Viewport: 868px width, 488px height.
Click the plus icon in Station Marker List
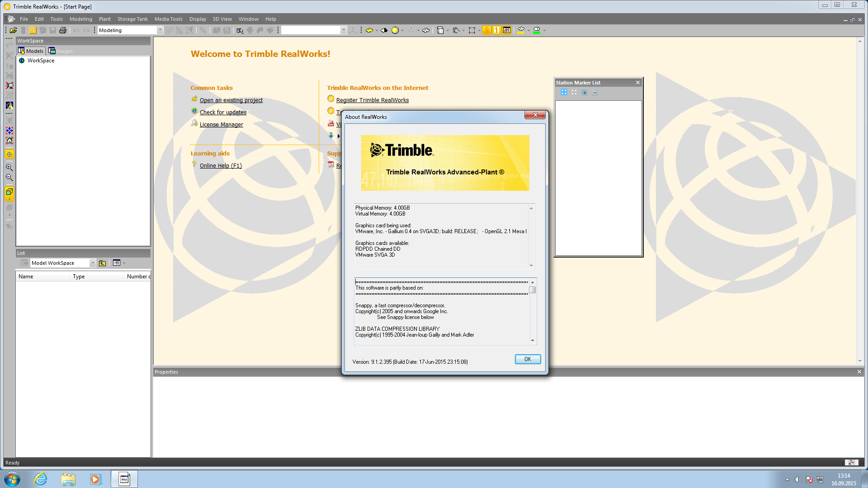pos(585,93)
